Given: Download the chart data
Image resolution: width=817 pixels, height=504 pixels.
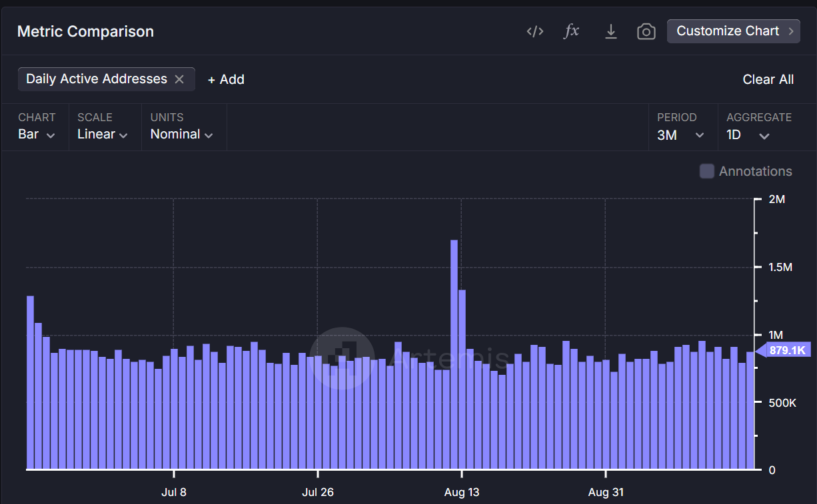Looking at the screenshot, I should pos(611,31).
